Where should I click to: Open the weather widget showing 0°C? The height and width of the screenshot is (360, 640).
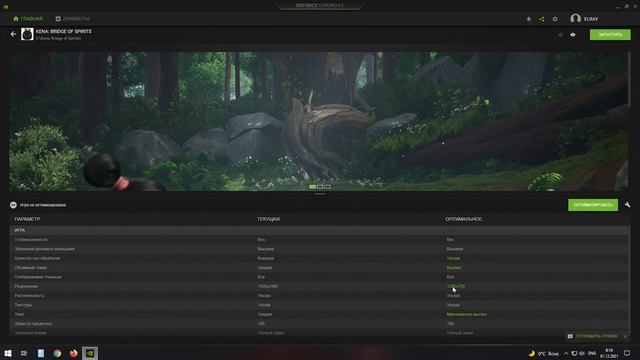pos(544,353)
